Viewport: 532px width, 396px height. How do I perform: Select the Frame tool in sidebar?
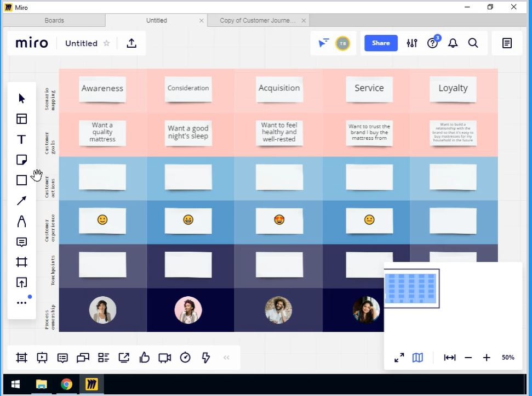point(22,262)
